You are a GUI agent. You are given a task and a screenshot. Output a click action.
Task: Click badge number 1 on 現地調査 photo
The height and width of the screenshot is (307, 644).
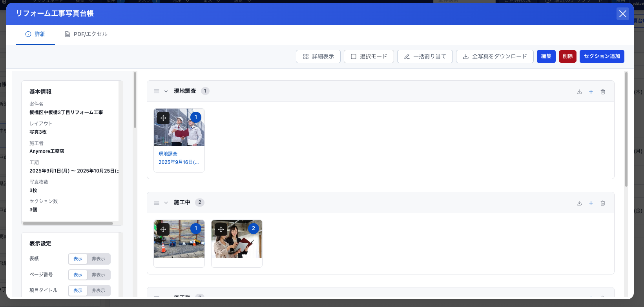tap(196, 117)
